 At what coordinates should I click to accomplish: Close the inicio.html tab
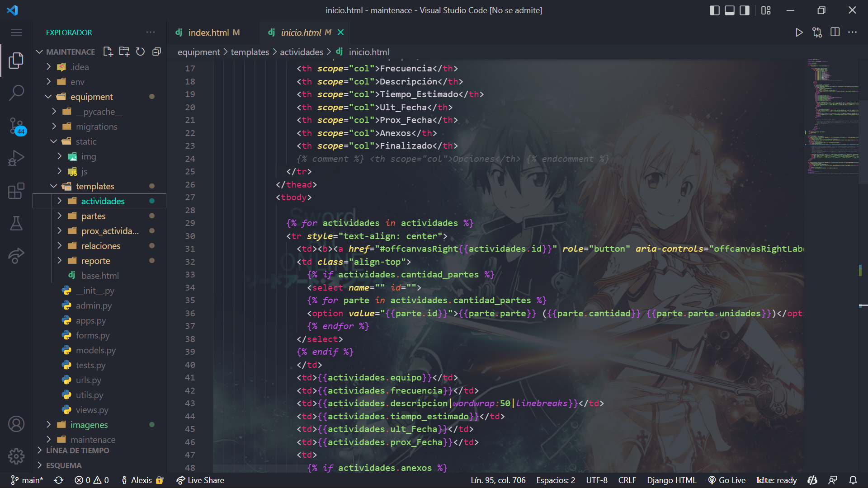tap(341, 33)
